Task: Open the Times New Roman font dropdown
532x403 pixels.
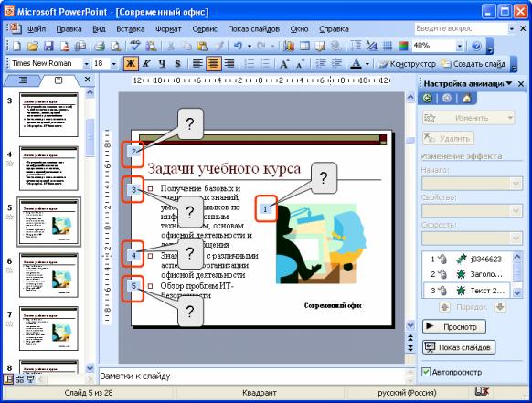Action: pyautogui.click(x=87, y=63)
